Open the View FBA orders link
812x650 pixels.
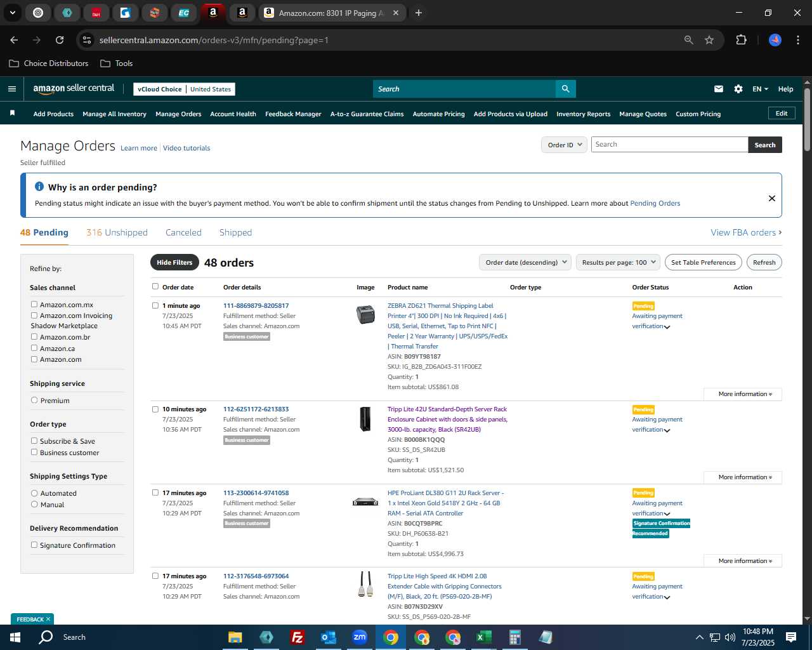(x=746, y=232)
